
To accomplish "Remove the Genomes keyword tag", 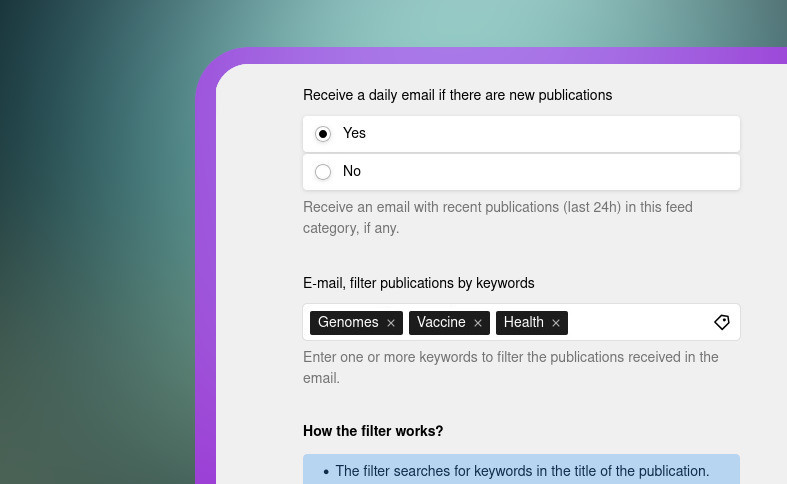I will click(x=391, y=323).
